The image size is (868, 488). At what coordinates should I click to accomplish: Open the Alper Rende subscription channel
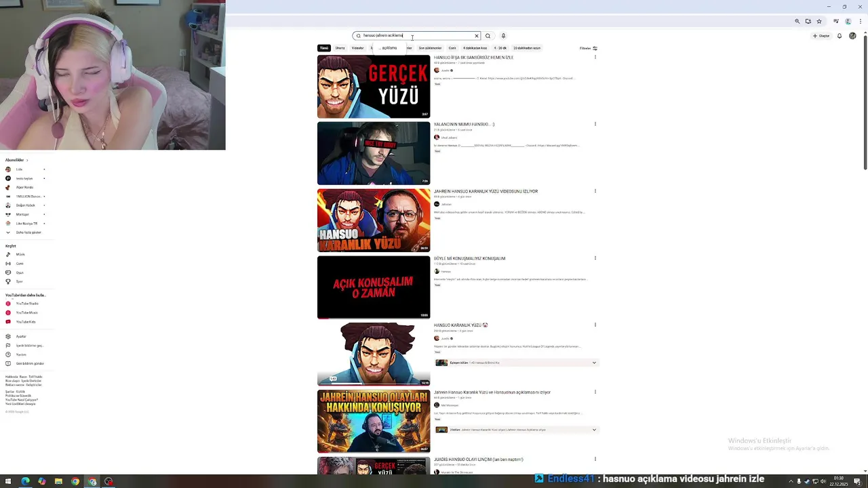[x=26, y=187]
